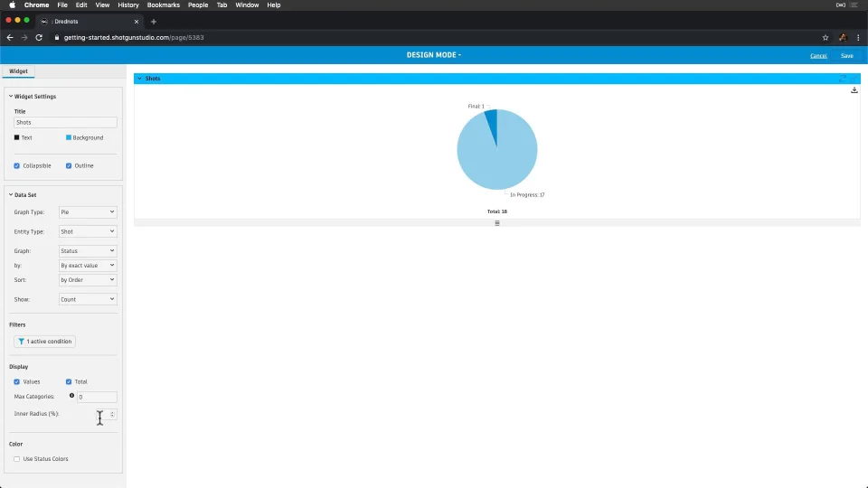Click the Inner Radius stepper arrows
Viewport: 868px width, 488px height.
click(x=112, y=414)
